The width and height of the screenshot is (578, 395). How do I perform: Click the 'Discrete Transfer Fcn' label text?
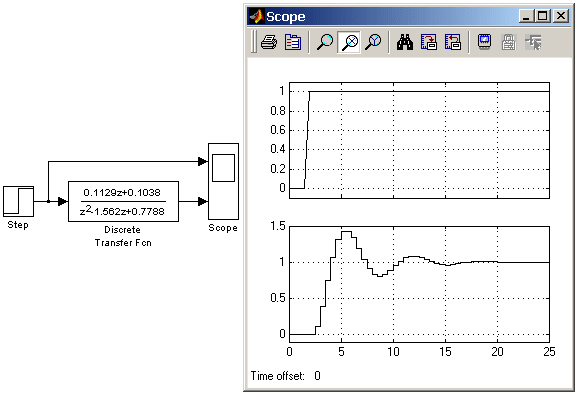click(123, 236)
